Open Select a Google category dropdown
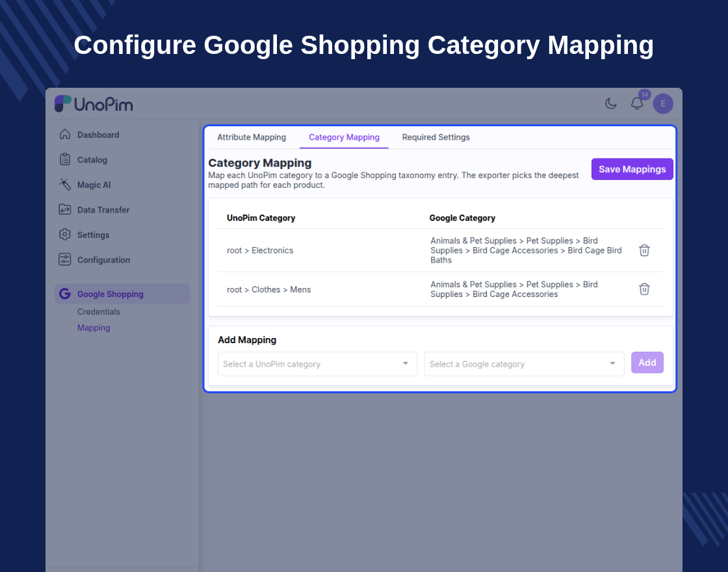 pos(524,364)
